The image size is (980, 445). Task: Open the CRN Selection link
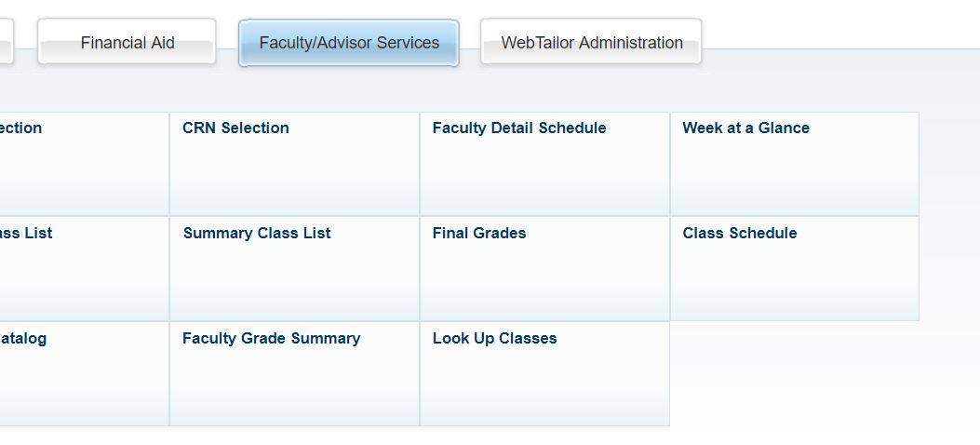tap(235, 128)
